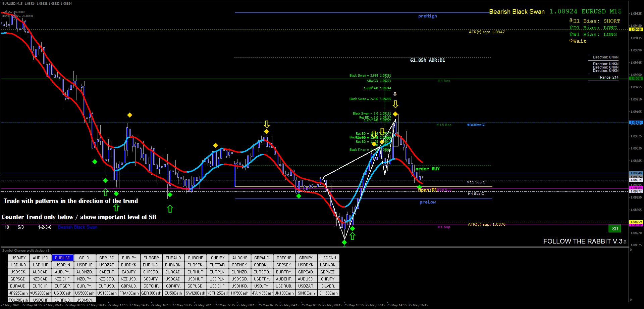This screenshot has width=644, height=309.
Task: Switch chart to SILVER. symbol
Action: [328, 286]
